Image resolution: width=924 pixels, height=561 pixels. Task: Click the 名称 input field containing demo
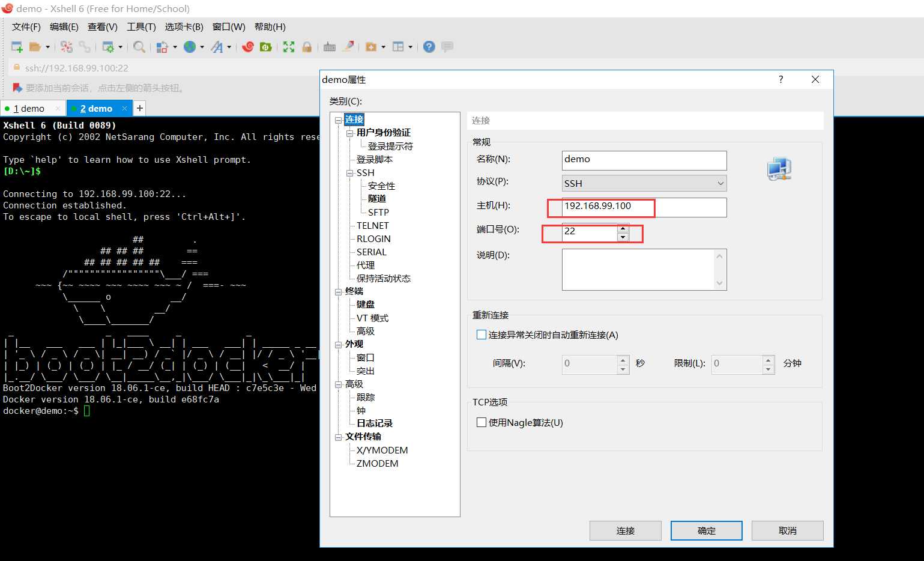(x=644, y=160)
